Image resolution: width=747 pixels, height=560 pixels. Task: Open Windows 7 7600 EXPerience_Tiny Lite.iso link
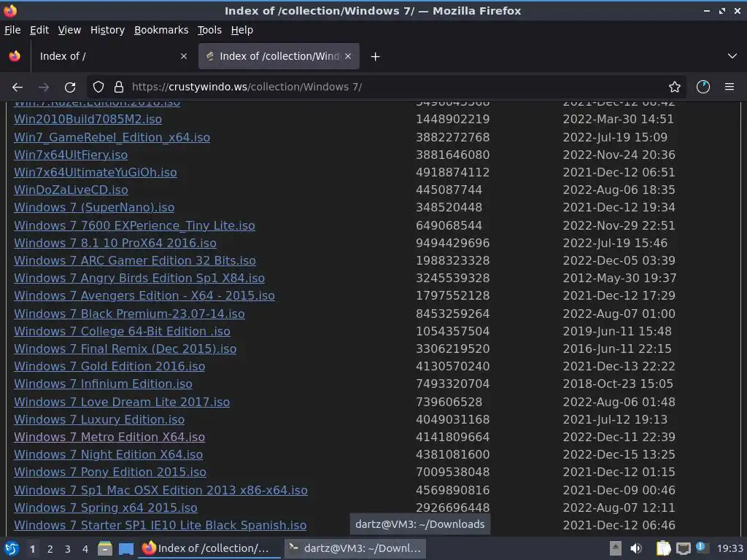click(134, 226)
